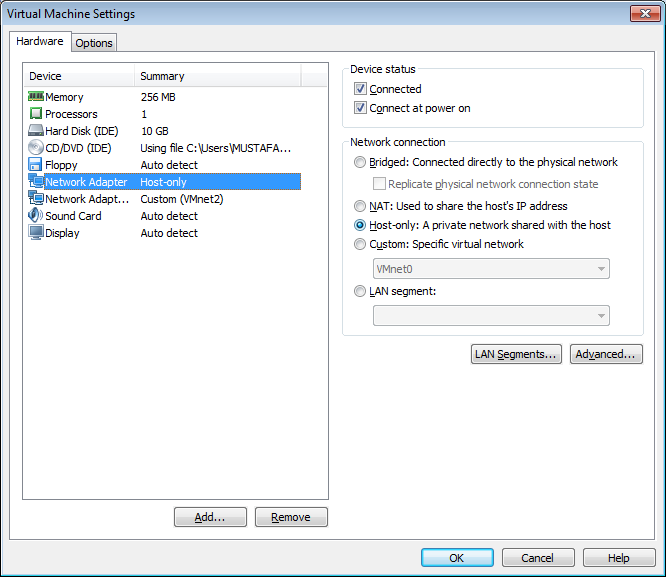This screenshot has height=577, width=666.
Task: Expand the LAN segment dropdown
Action: click(491, 316)
